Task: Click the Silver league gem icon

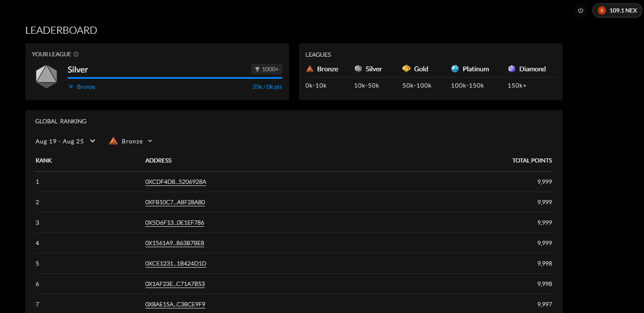Action: point(358,69)
